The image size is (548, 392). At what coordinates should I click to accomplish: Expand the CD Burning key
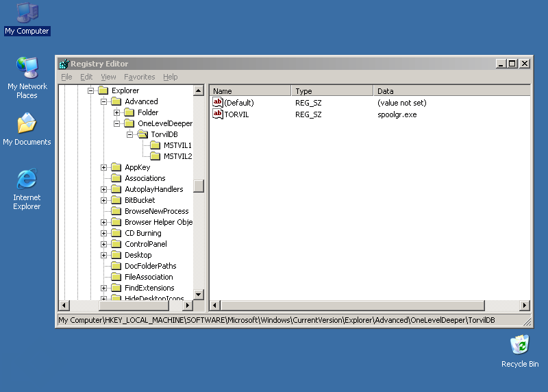click(x=104, y=233)
